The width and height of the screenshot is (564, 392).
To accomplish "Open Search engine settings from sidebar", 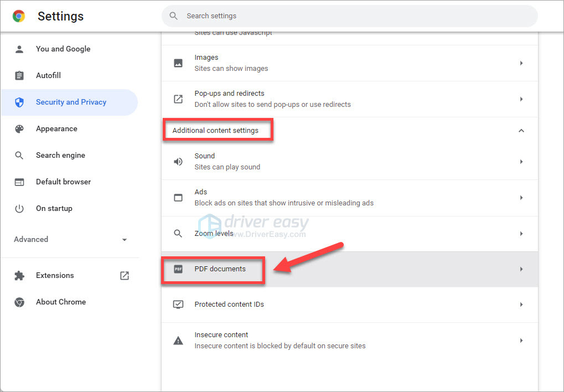I will (60, 155).
